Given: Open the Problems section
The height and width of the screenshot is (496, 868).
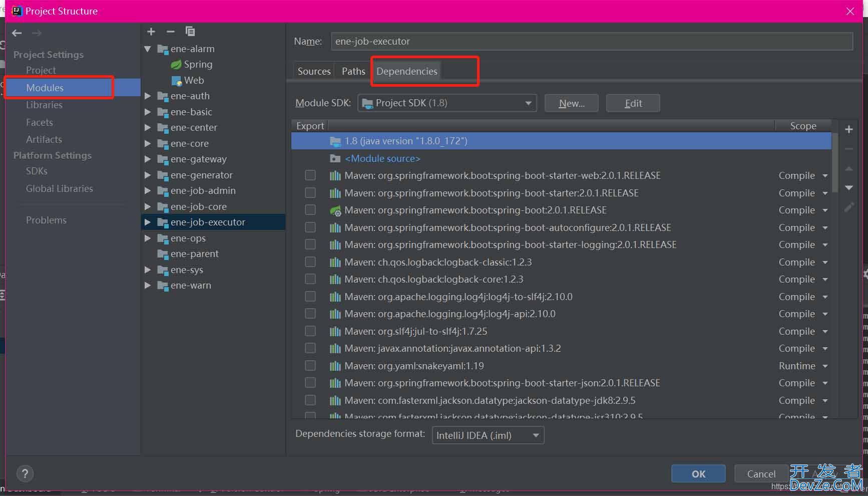Looking at the screenshot, I should click(x=46, y=220).
